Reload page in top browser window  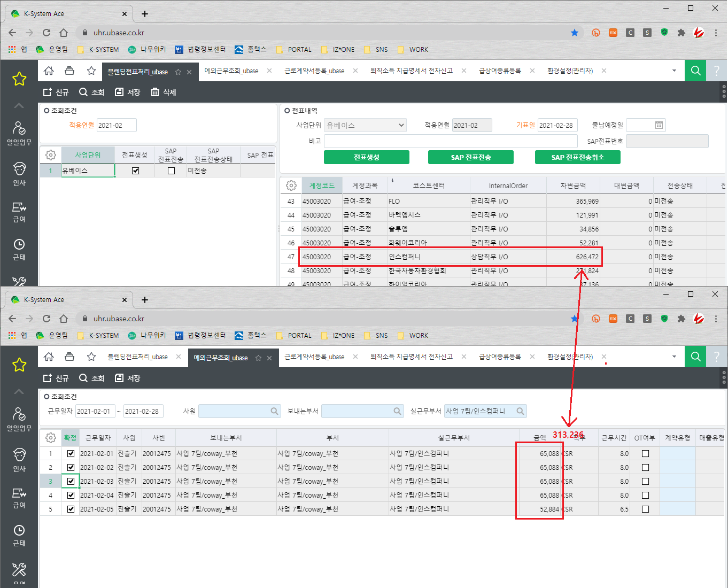pos(47,33)
